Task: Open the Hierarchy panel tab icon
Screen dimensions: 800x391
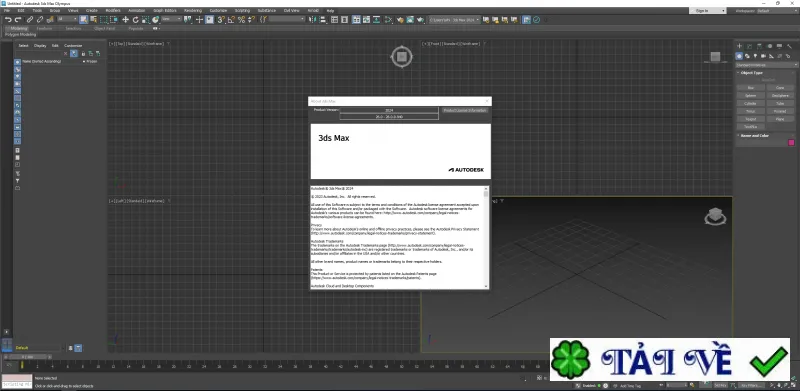Action: pyautogui.click(x=760, y=46)
